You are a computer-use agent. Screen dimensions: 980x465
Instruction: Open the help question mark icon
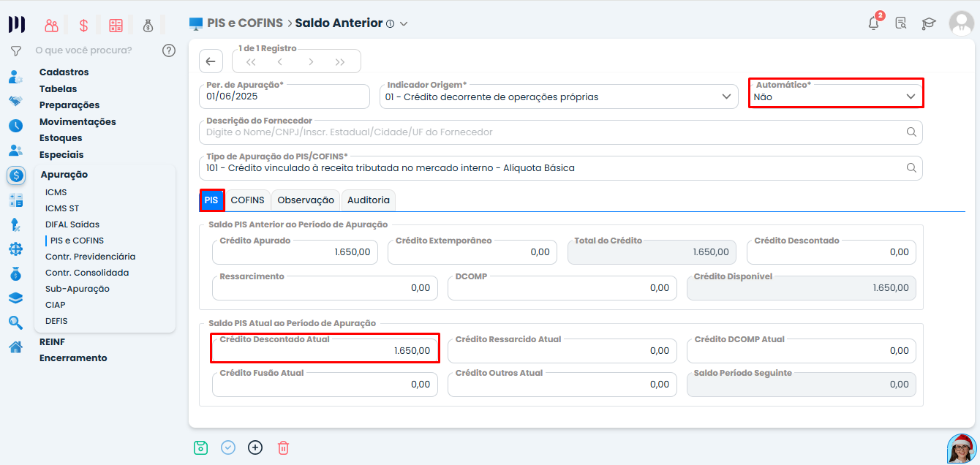tap(169, 50)
